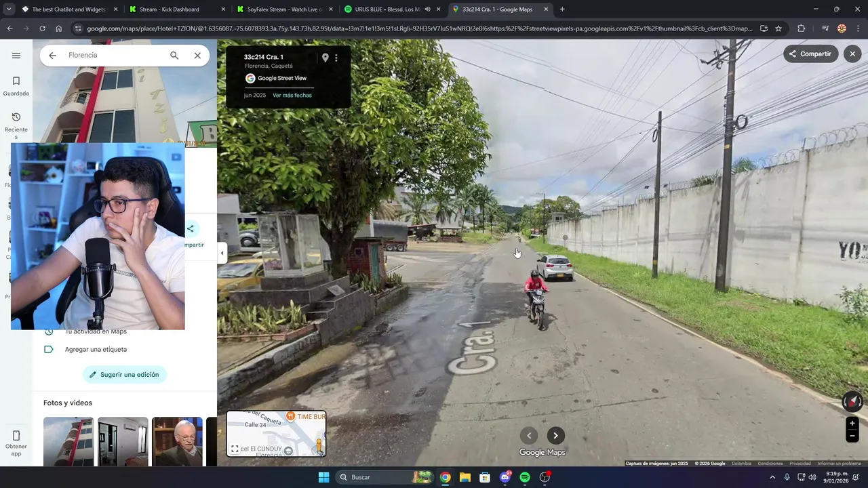Click the 'Sugerir una edición' button
This screenshot has height=488, width=868.
point(125,375)
